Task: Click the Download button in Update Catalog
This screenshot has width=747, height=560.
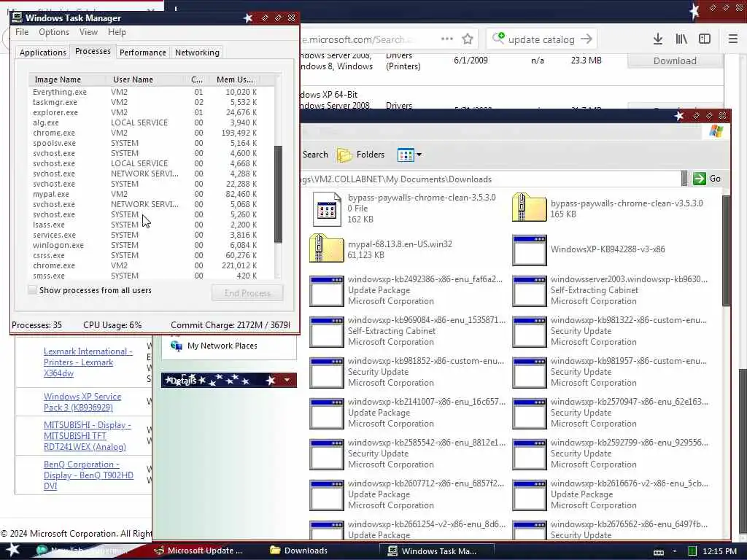Action: 675,61
